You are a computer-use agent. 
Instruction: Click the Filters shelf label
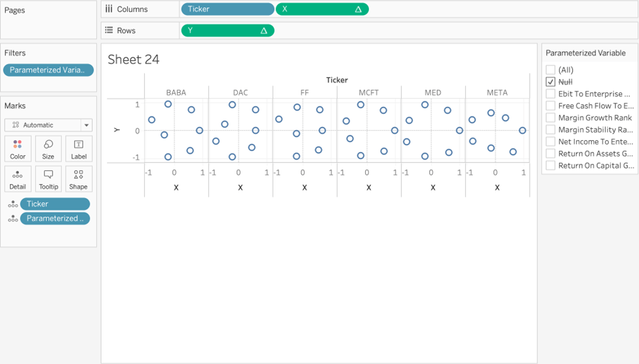tap(15, 53)
